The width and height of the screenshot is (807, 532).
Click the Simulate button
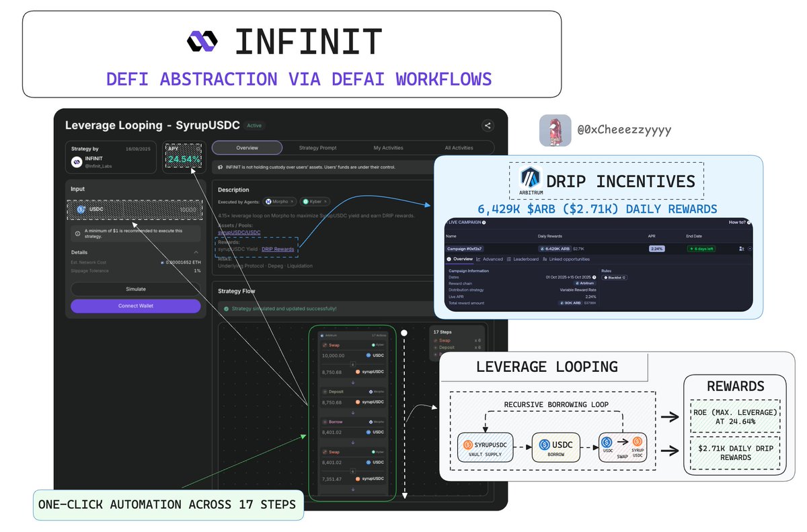[134, 289]
